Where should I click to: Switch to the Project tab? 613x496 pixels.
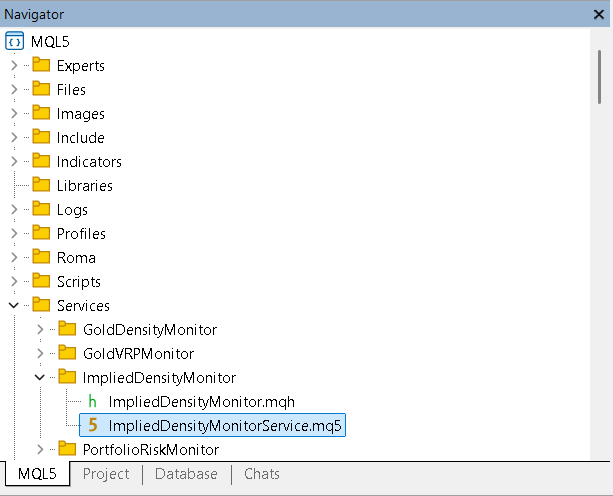click(106, 474)
